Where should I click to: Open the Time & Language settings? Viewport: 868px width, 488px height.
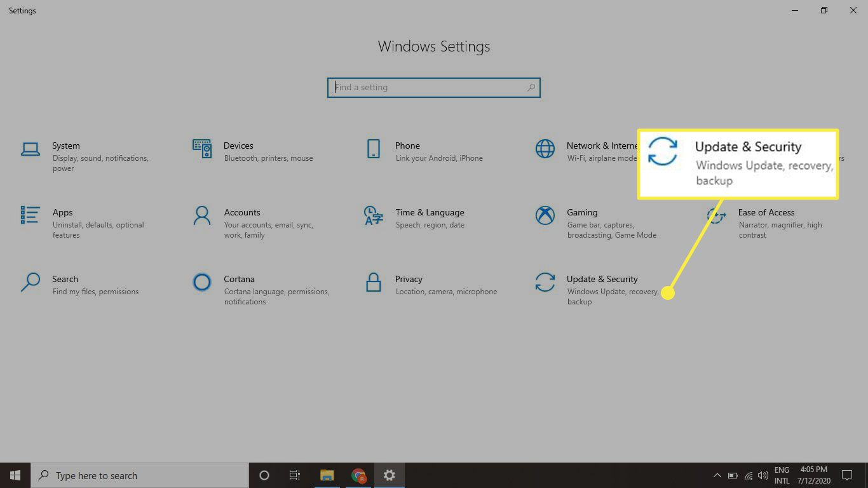(x=414, y=218)
